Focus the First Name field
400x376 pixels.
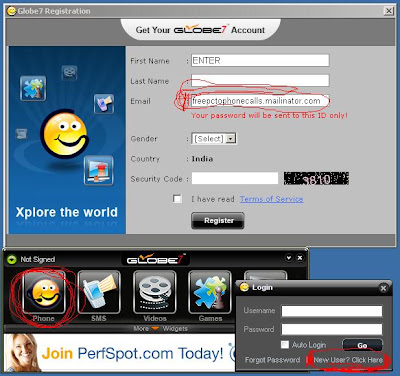tap(260, 61)
